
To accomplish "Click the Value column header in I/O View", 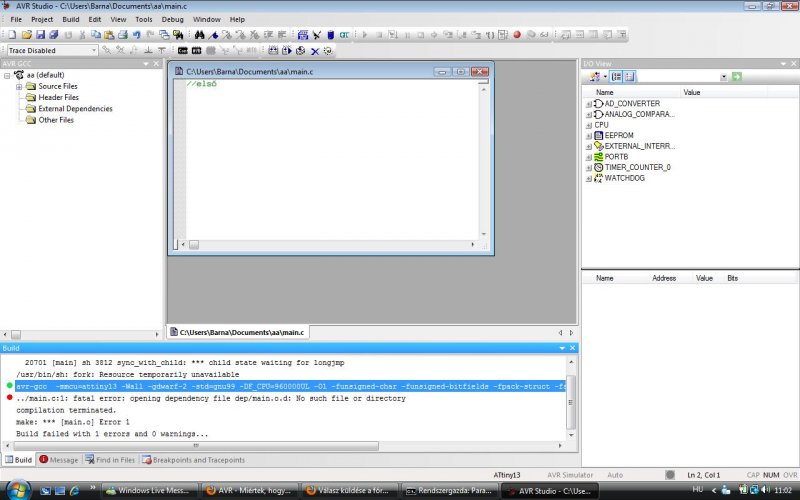I will (x=692, y=92).
